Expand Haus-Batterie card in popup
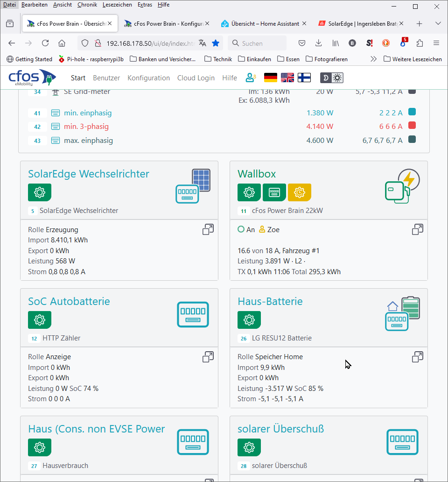The width and height of the screenshot is (448, 482). 417,357
